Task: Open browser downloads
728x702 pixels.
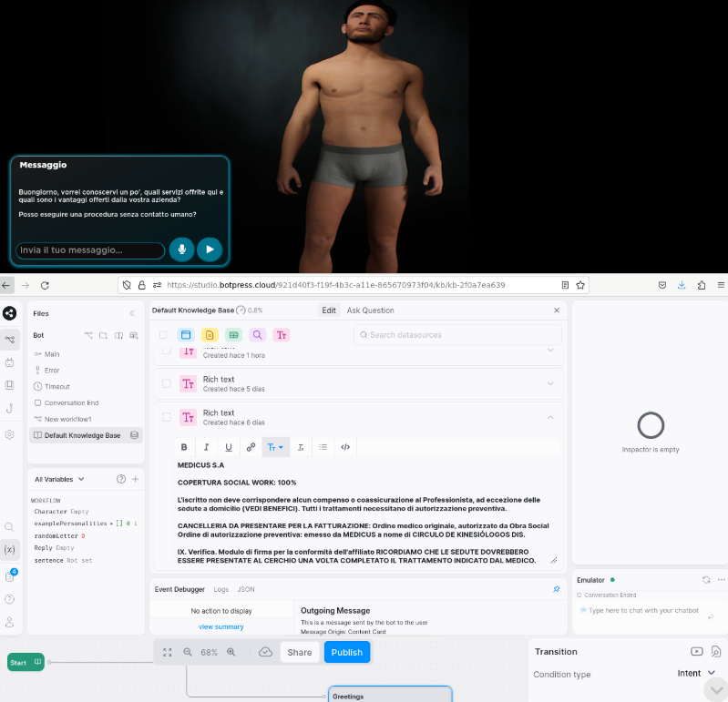Action: click(682, 285)
